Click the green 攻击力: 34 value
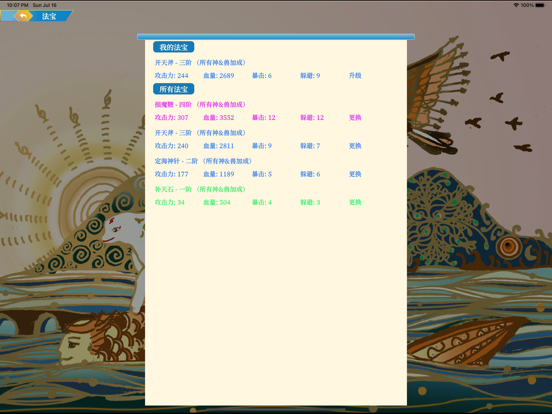 (x=170, y=202)
